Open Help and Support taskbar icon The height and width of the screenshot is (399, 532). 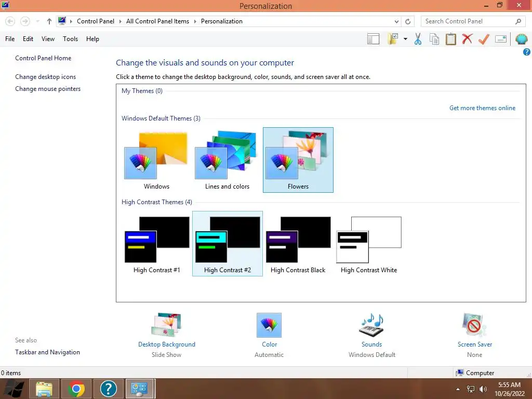pyautogui.click(x=109, y=389)
